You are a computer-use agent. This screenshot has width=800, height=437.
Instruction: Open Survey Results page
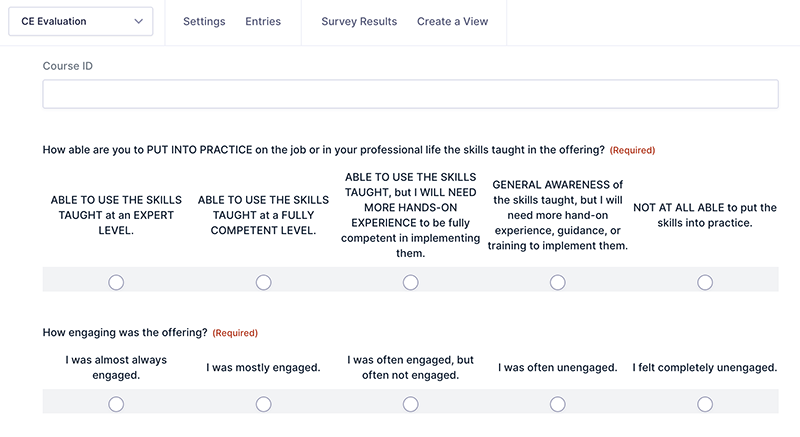tap(359, 22)
